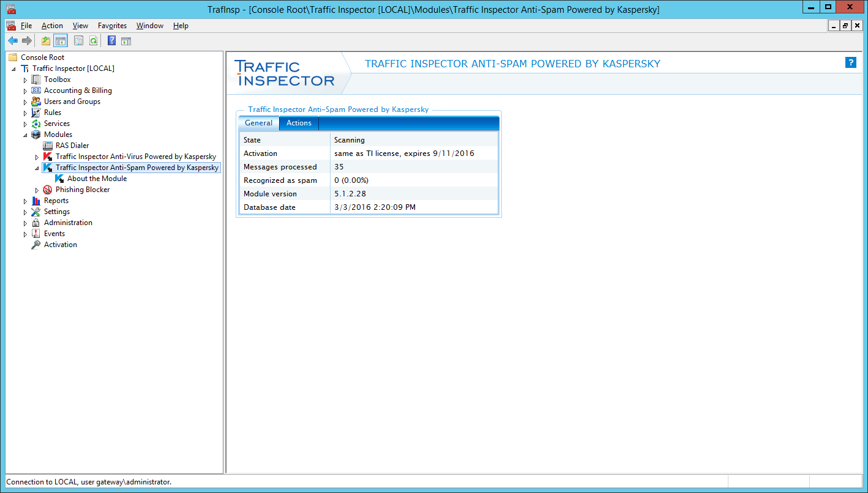Click the Up one level folder icon

[x=46, y=41]
